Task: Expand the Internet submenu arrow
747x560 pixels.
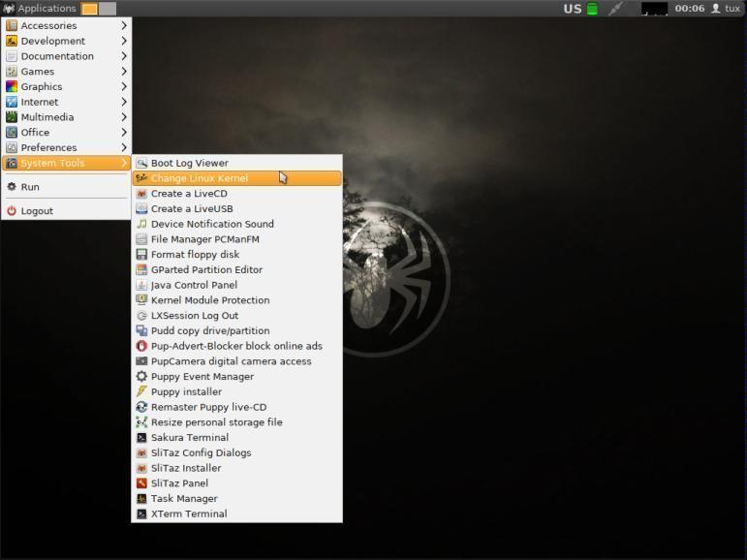Action: coord(124,102)
